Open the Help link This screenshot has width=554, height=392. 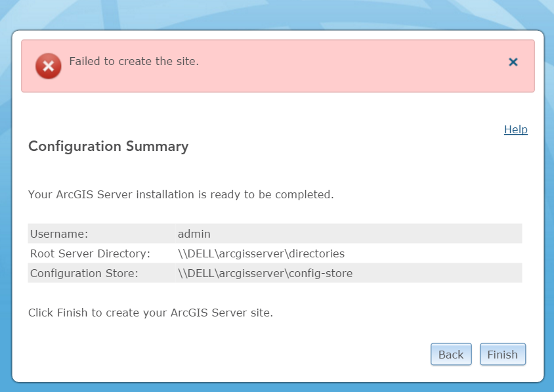(x=515, y=129)
